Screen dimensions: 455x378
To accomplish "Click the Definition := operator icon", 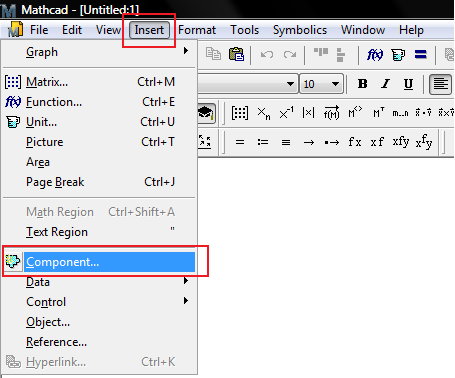I will click(263, 143).
